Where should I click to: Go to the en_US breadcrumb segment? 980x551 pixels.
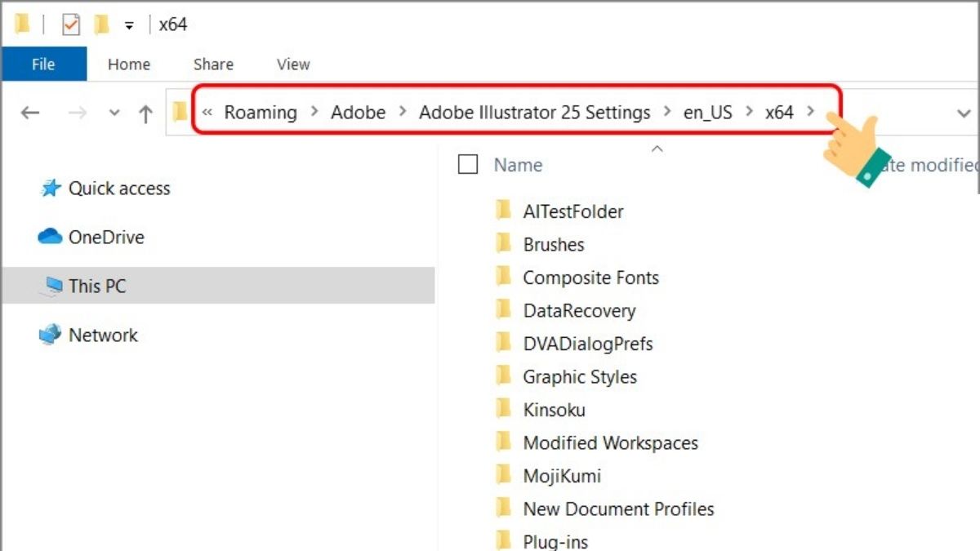click(708, 113)
